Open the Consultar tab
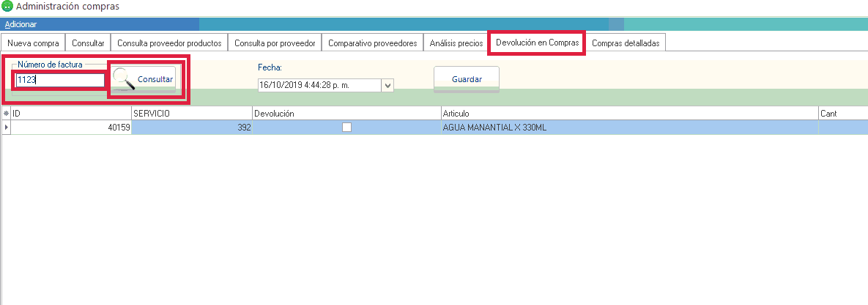Viewport: 868px width, 305px height. click(x=88, y=43)
